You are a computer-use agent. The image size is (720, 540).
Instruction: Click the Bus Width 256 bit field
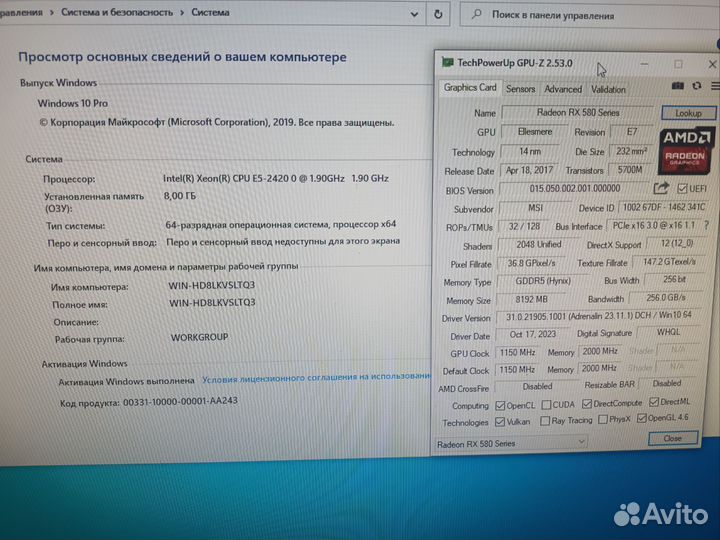point(674,279)
